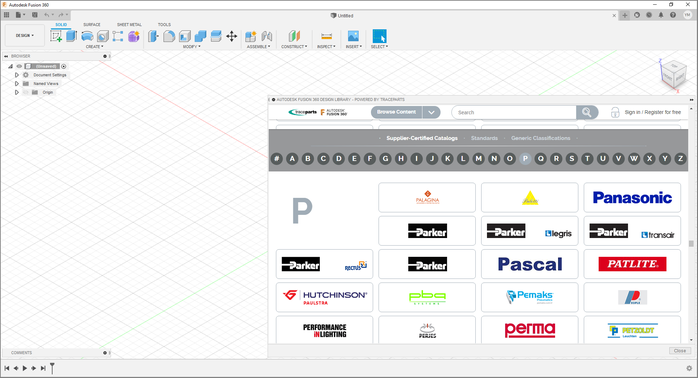Choose the Extrude tool icon
The width and height of the screenshot is (698, 378).
pyautogui.click(x=71, y=36)
